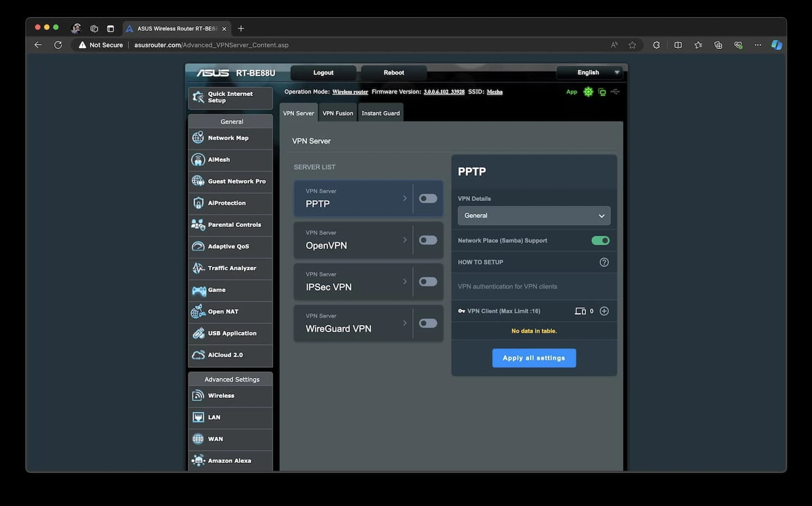This screenshot has height=506, width=812.
Task: Switch to the VPN Server tab
Action: coord(299,113)
